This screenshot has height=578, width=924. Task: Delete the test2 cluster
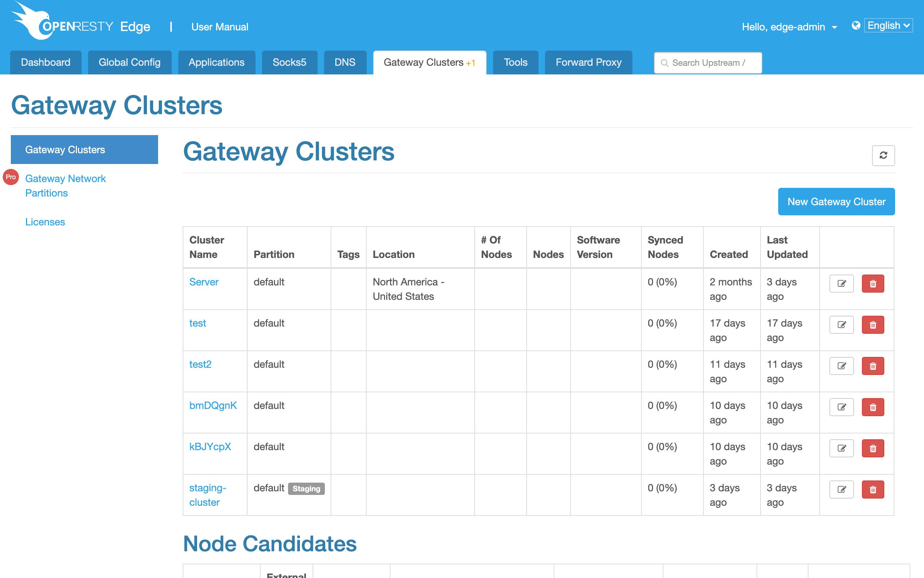(x=873, y=366)
